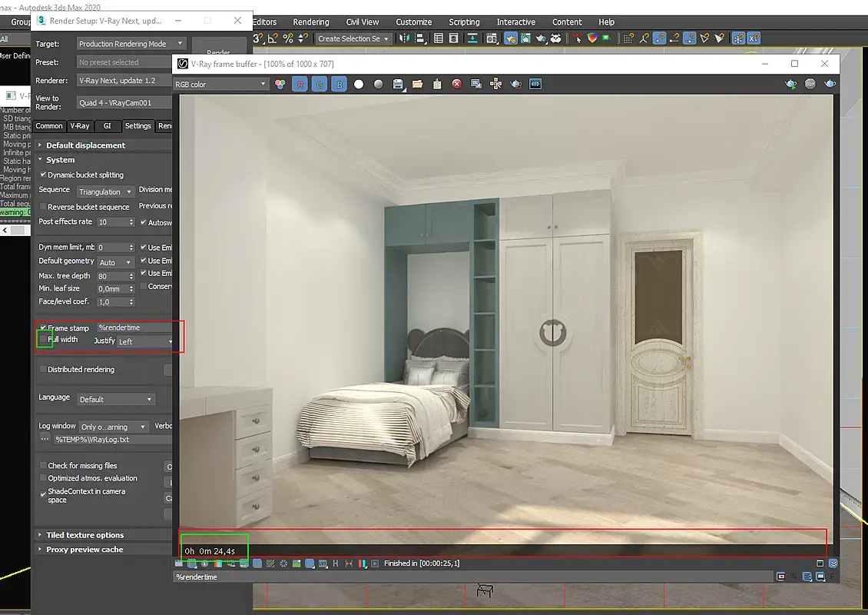Screen dimensions: 868x615
Task: Track mouse while rendering icon
Action: (x=496, y=85)
